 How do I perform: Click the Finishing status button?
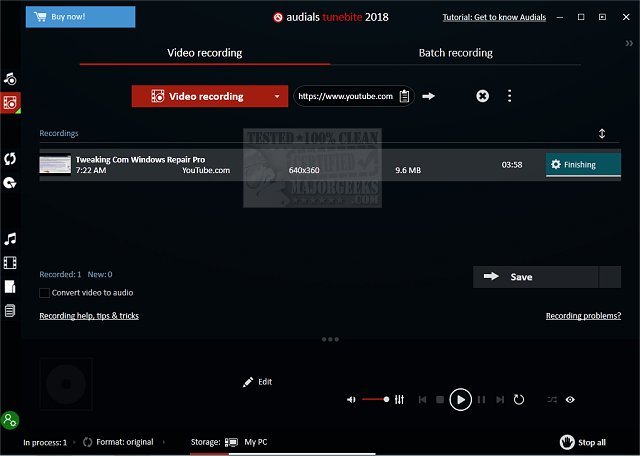583,165
